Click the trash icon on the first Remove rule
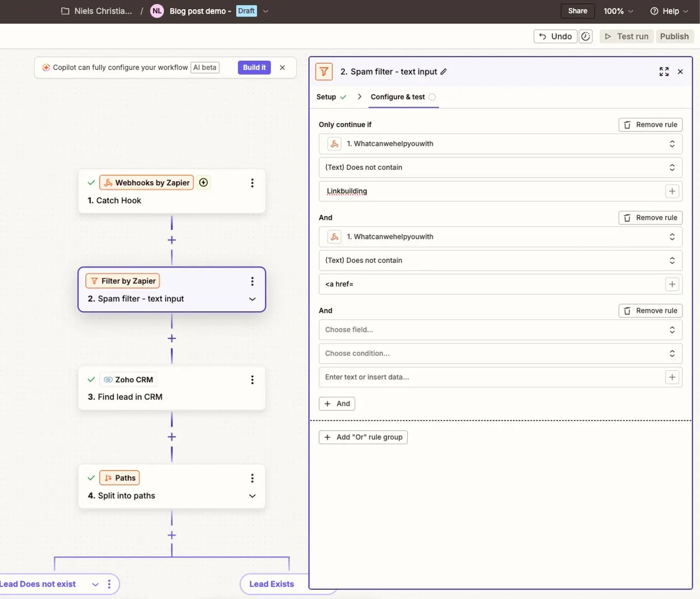 (627, 125)
